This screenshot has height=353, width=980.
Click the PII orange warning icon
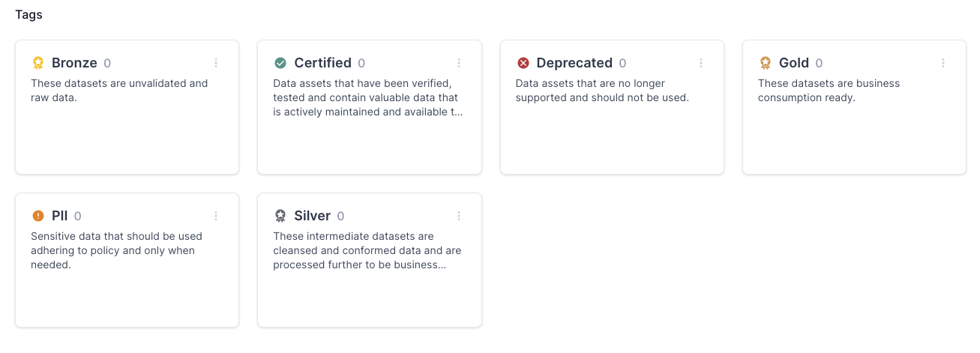38,216
